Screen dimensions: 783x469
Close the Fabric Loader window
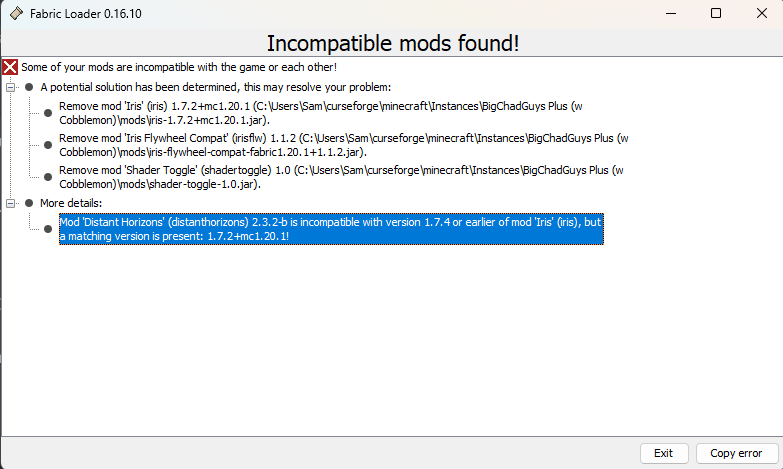coord(759,13)
